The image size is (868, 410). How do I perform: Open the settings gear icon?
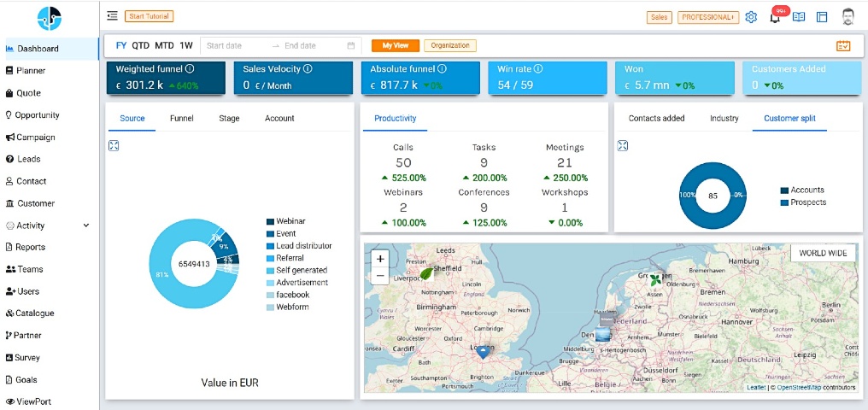(751, 17)
